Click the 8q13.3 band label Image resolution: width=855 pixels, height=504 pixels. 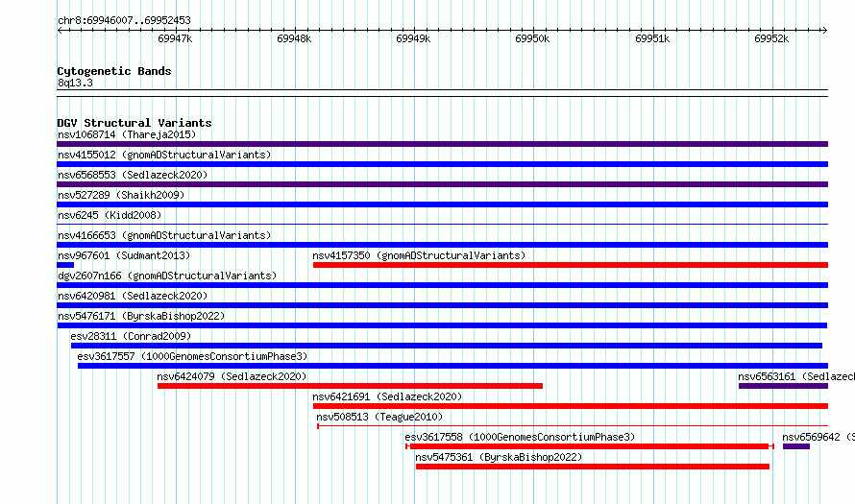[x=75, y=84]
